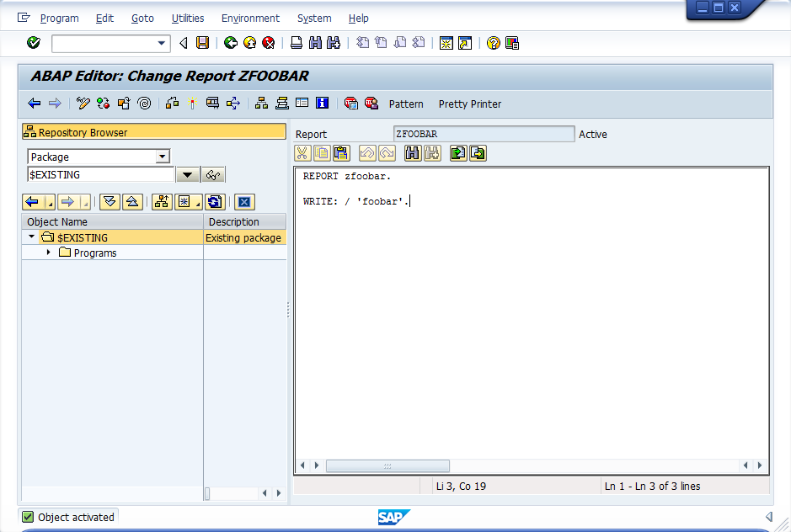The height and width of the screenshot is (532, 791).
Task: Open the Edit menu
Action: [x=105, y=19]
